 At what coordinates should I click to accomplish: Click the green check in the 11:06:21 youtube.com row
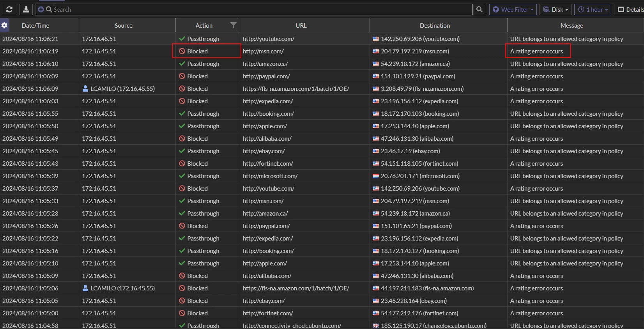pos(182,39)
